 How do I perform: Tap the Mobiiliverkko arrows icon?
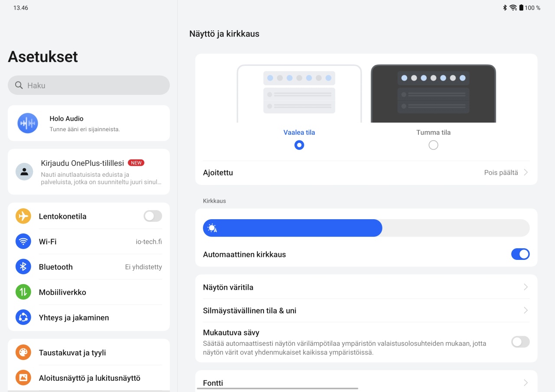[23, 292]
